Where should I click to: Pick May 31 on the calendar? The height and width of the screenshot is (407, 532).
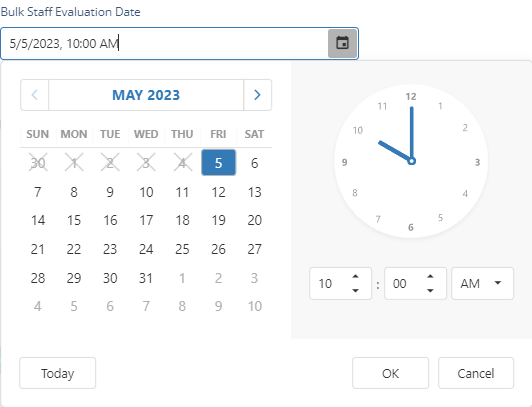tap(146, 278)
